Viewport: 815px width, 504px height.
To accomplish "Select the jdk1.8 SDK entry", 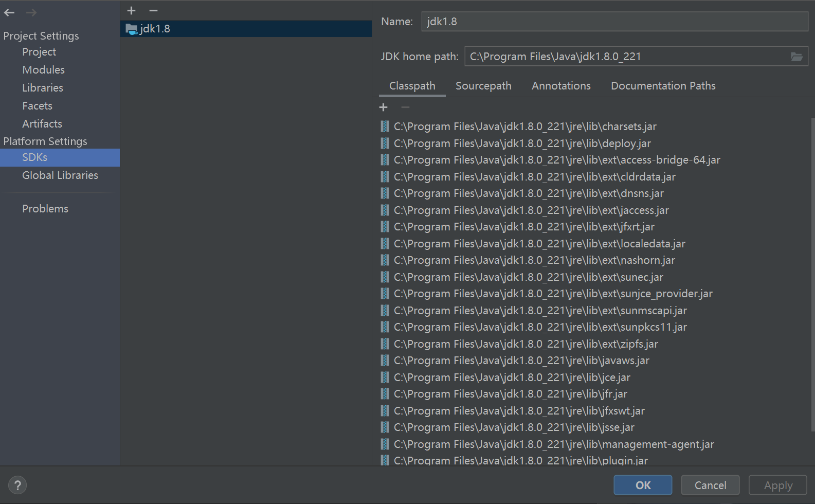I will [246, 29].
